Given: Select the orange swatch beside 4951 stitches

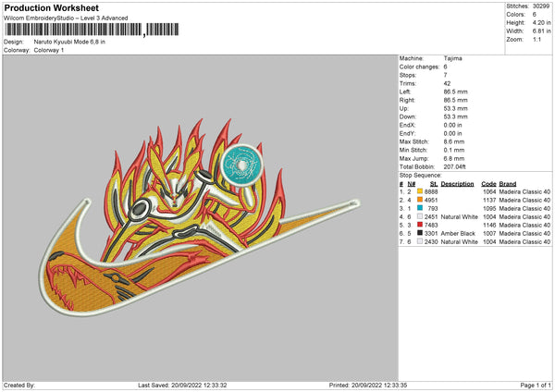Looking at the screenshot, I should [x=420, y=200].
